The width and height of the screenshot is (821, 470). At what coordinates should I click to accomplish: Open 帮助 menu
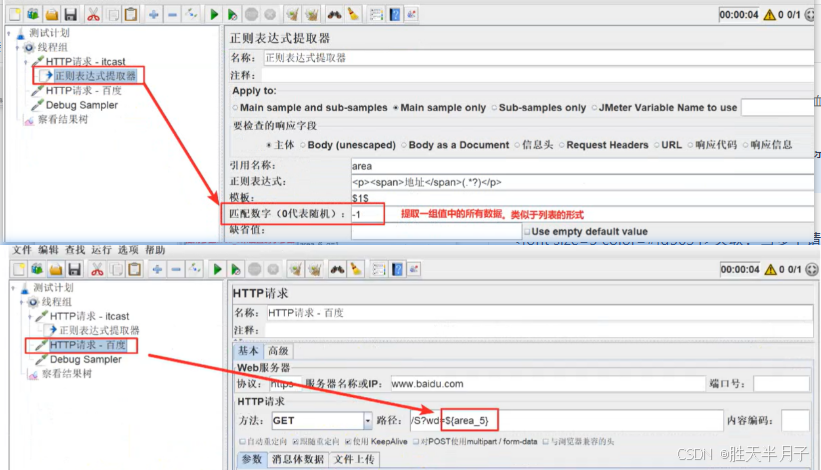point(155,250)
